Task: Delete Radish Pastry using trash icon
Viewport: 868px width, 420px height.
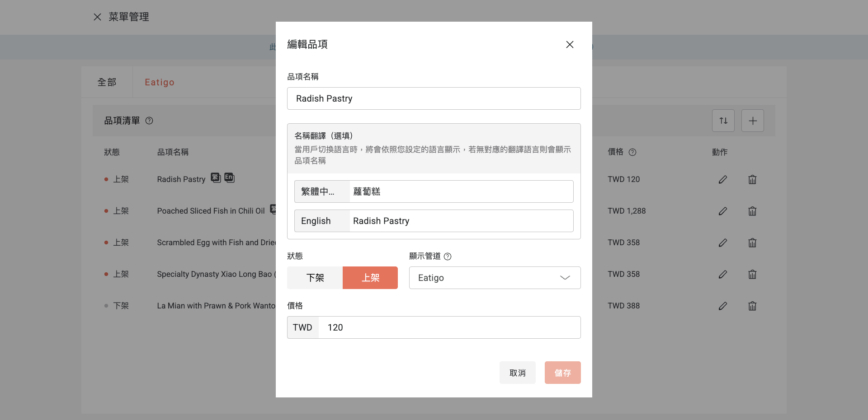Action: (752, 179)
